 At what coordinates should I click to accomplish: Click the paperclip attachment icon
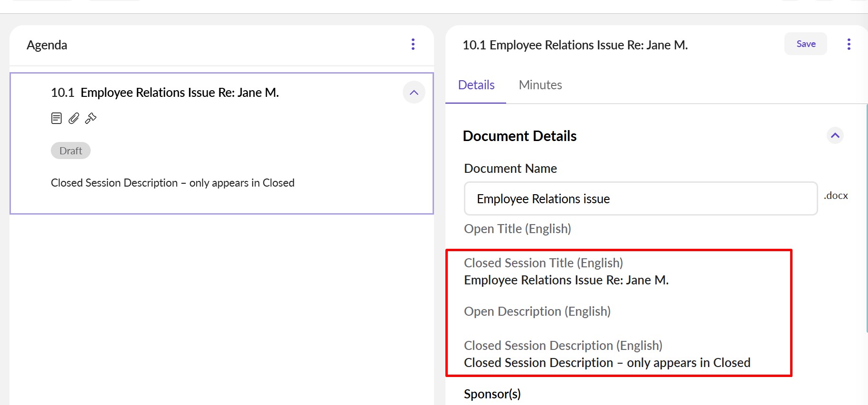(74, 118)
